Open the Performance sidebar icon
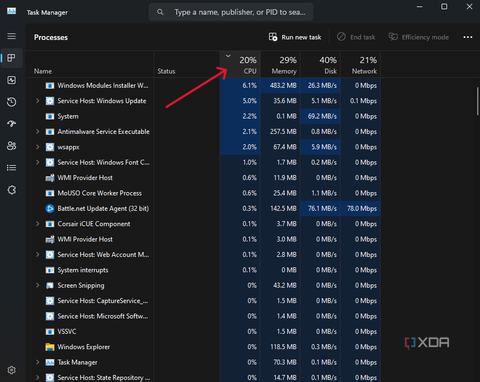 click(11, 80)
